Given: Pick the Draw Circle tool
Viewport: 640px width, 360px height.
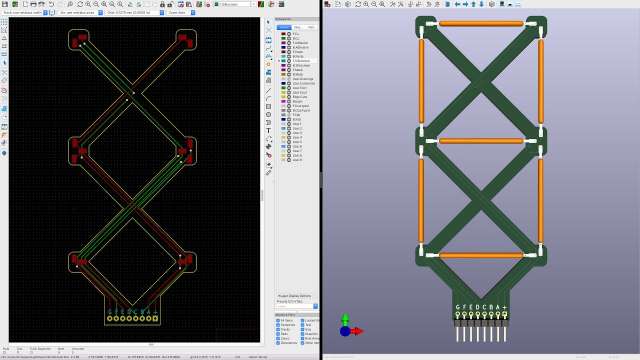Looking at the screenshot, I should pyautogui.click(x=268, y=115).
